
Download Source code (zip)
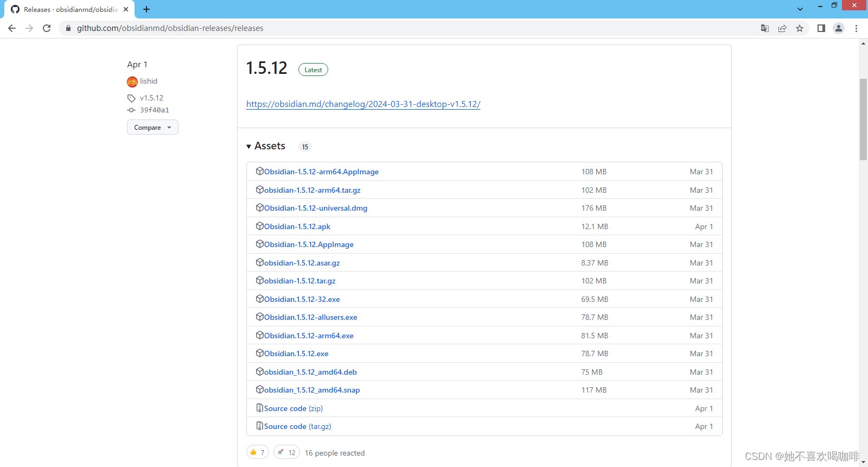click(293, 408)
